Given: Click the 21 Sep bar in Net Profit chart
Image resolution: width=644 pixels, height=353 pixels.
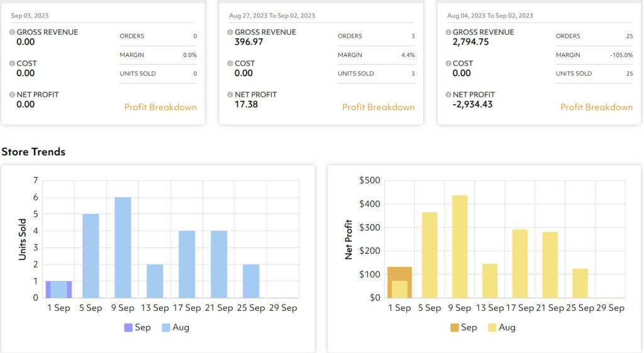Looking at the screenshot, I should tap(550, 265).
